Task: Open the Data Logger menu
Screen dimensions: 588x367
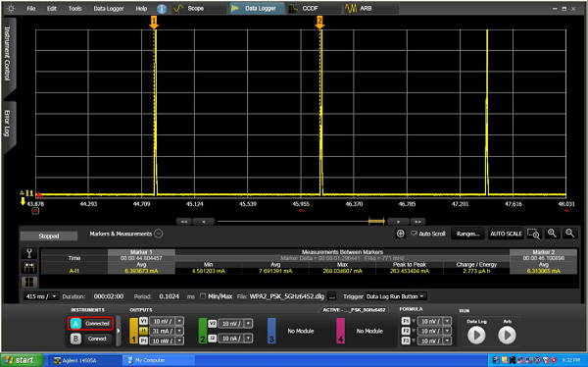Action: [109, 8]
